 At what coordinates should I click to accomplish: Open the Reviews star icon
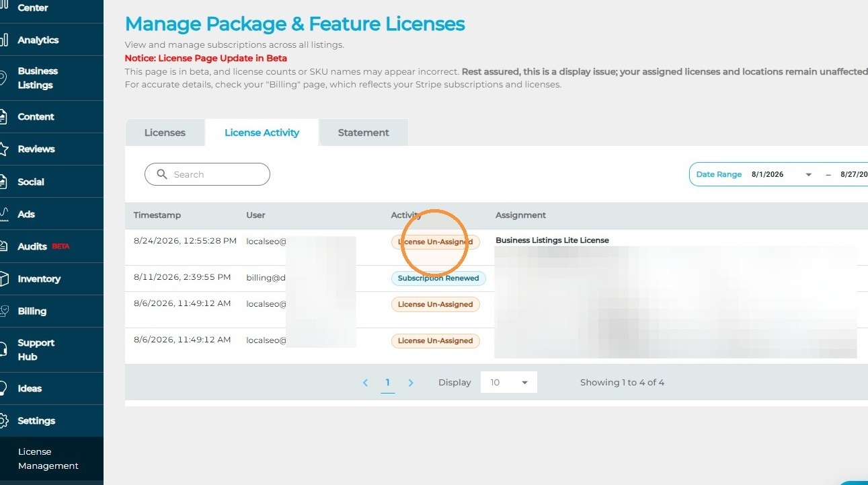pos(3,149)
